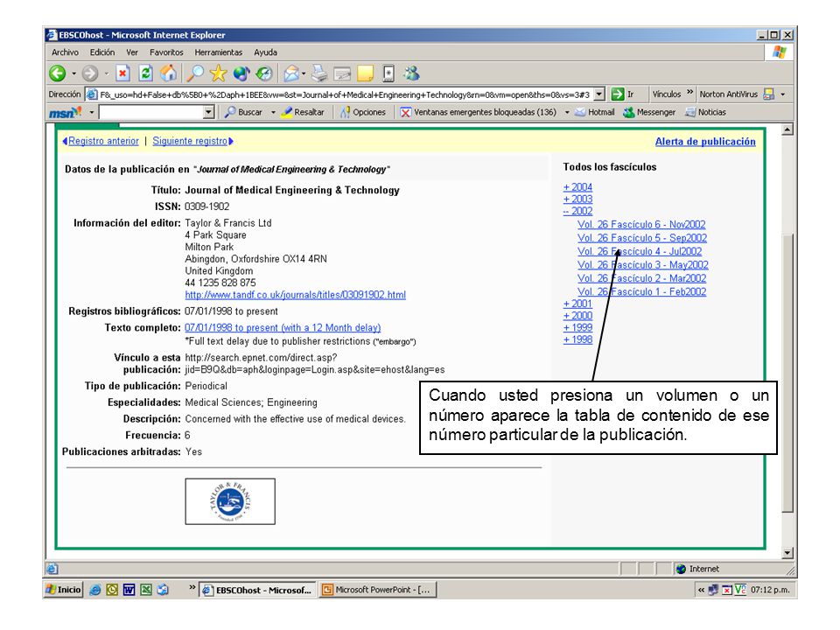This screenshot has height=630, width=840.
Task: Open Vol. 26 Fascículo 1 - Feb2002
Action: click(641, 291)
